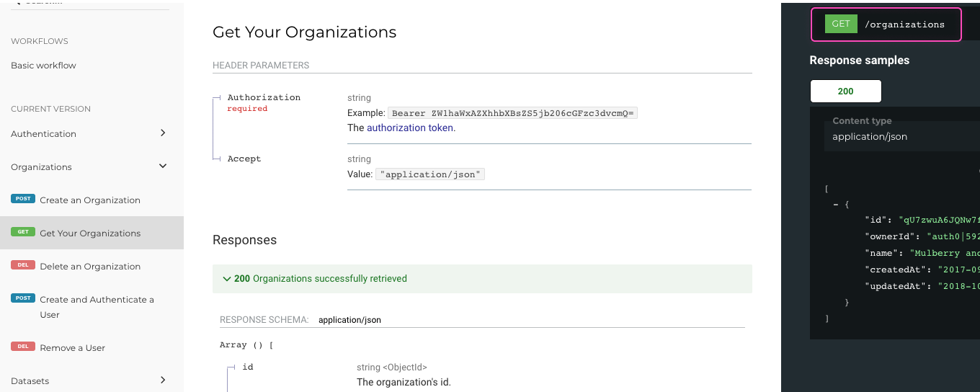Click the GET badge beside Get Your Organizations

(23, 232)
